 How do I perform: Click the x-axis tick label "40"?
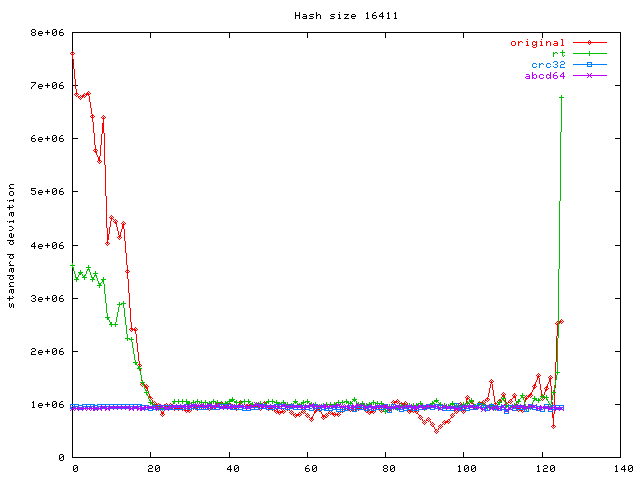pyautogui.click(x=233, y=469)
